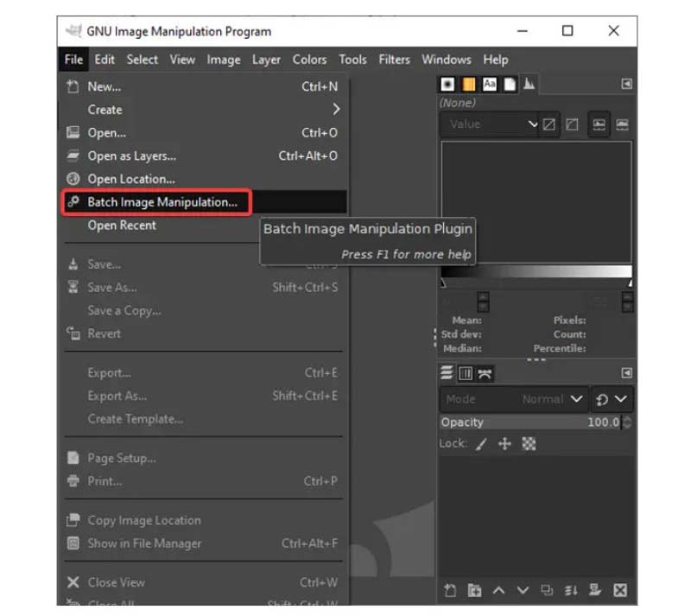This screenshot has width=691, height=616.
Task: Choose Open... from the File menu
Action: [x=203, y=133]
